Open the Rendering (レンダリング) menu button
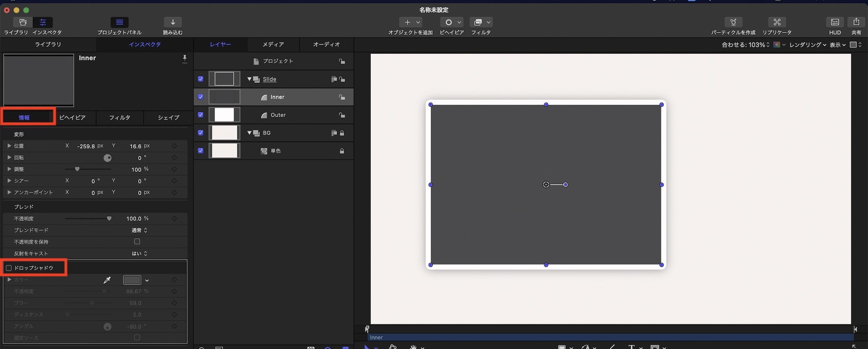The image size is (868, 349). pyautogui.click(x=807, y=45)
